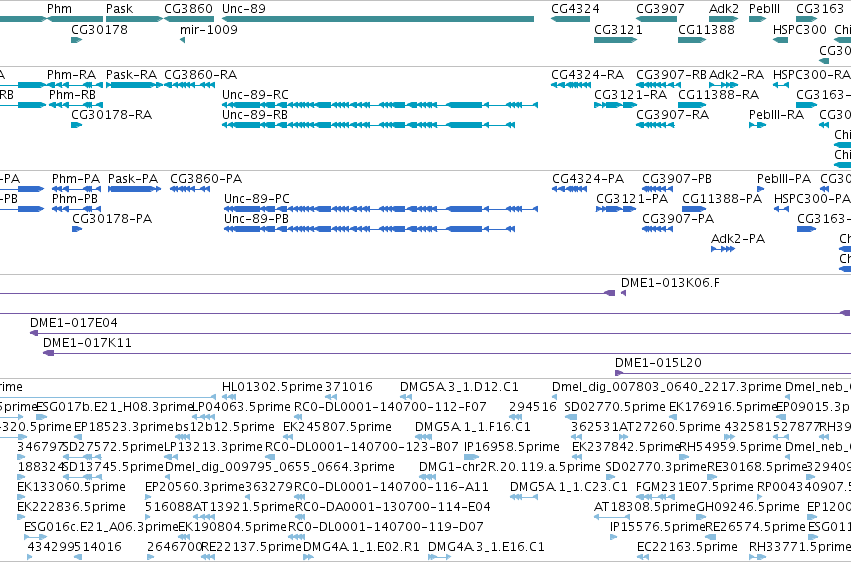Select the PebIII gene label

pos(764,9)
